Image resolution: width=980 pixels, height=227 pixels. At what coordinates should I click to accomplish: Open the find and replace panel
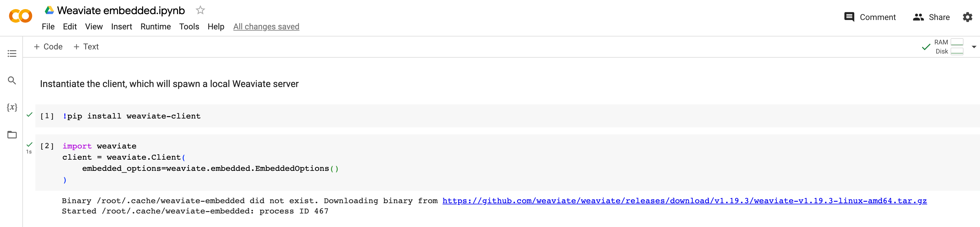click(x=12, y=81)
